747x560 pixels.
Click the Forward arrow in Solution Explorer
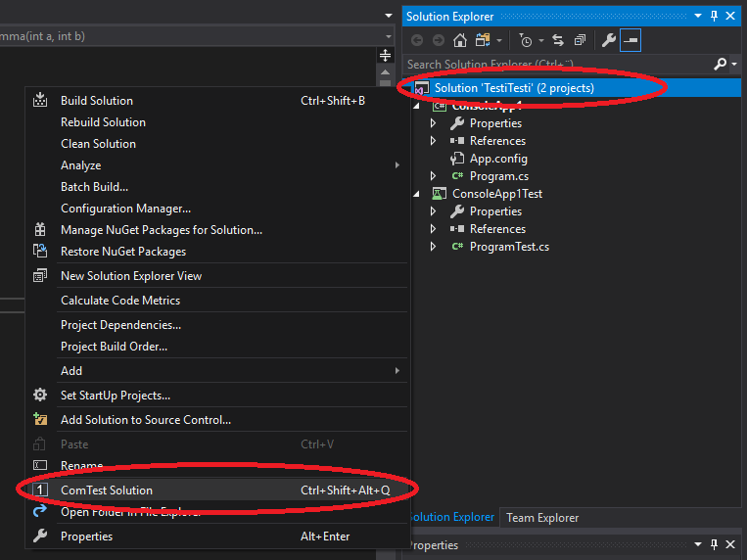tap(439, 40)
